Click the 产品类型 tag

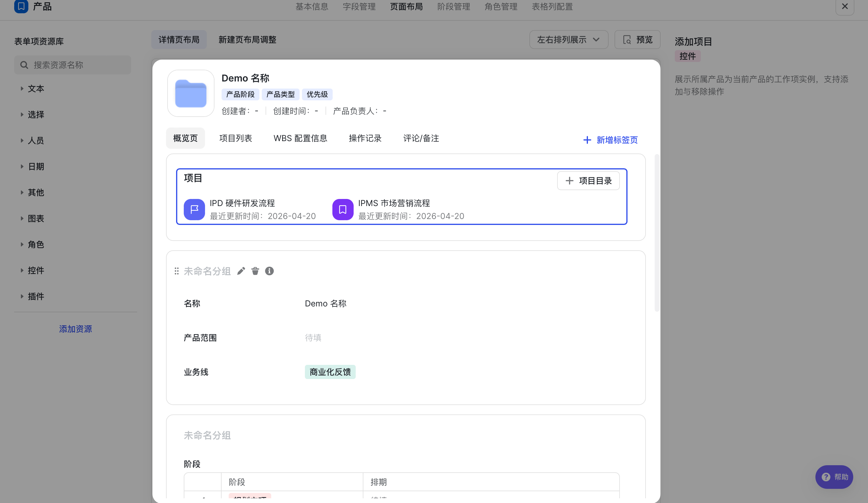tap(280, 94)
